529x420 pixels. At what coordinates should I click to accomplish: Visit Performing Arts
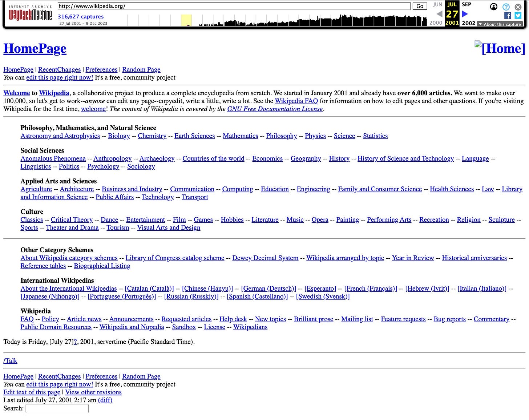click(x=389, y=219)
